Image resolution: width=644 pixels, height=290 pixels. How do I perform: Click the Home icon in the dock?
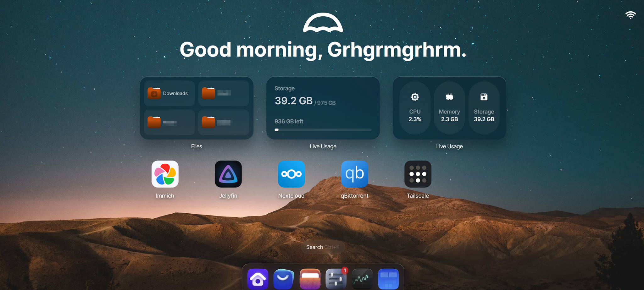[x=258, y=279]
